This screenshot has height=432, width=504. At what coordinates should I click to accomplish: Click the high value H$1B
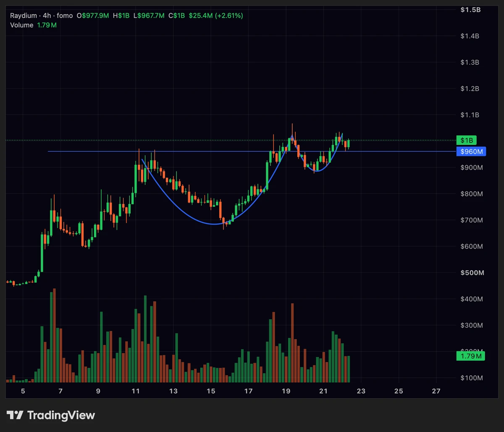click(x=122, y=16)
